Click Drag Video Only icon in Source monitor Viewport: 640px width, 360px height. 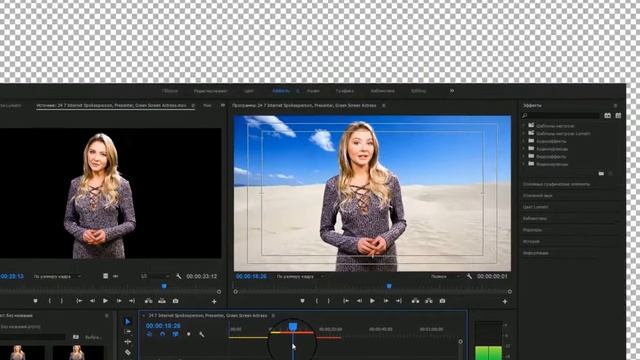coord(105,276)
